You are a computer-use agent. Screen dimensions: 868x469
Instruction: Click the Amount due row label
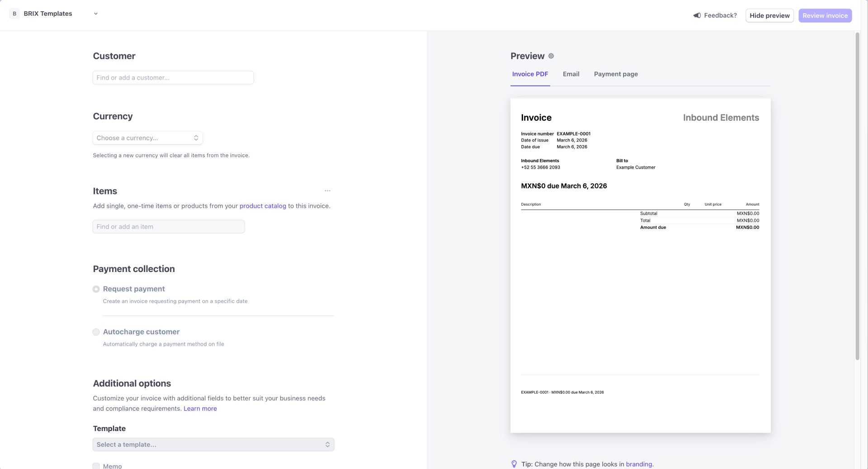(x=653, y=227)
